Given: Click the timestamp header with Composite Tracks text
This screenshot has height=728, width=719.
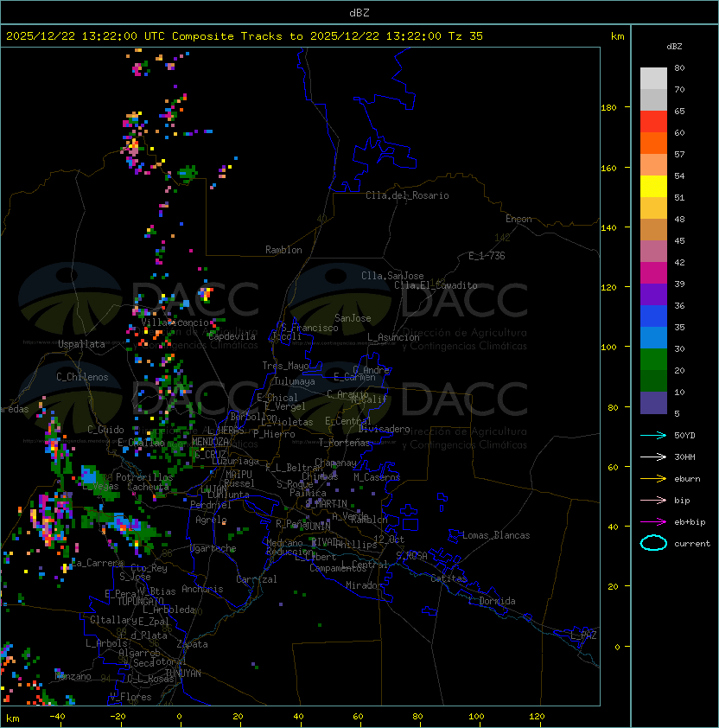Looking at the screenshot, I should click(245, 36).
